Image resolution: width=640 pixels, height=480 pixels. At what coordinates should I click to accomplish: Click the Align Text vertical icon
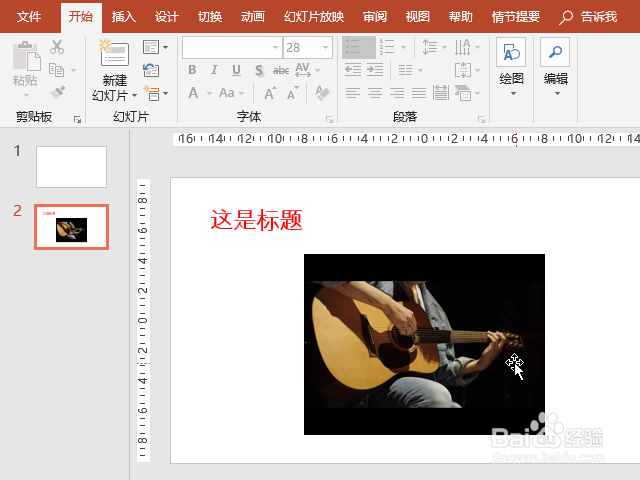[x=463, y=70]
